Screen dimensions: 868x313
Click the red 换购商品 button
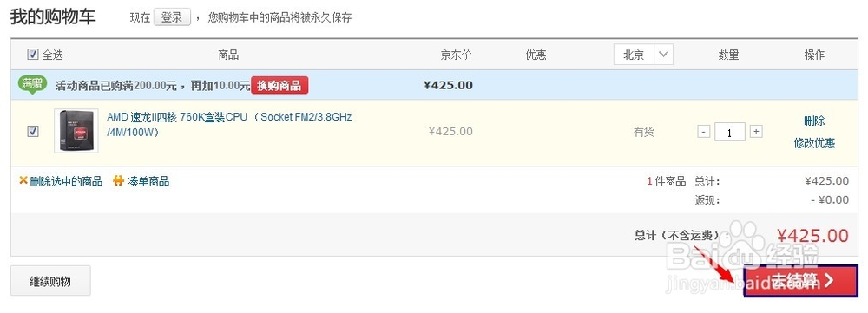coord(279,85)
